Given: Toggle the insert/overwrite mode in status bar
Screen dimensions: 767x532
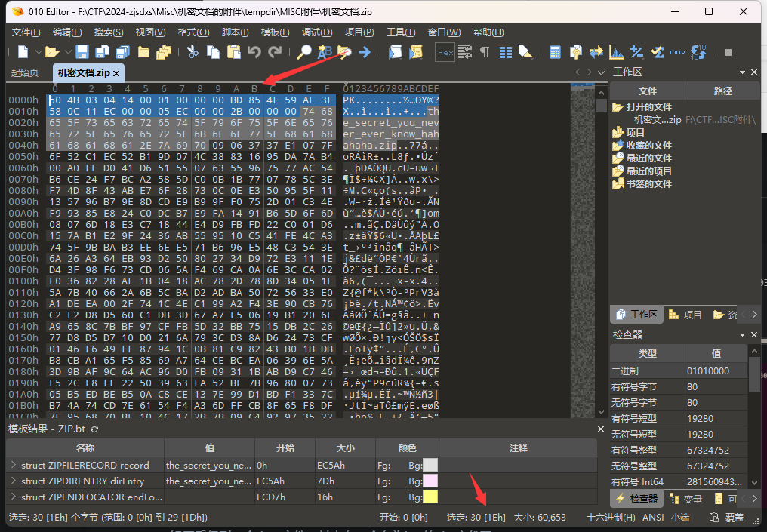Looking at the screenshot, I should (734, 517).
